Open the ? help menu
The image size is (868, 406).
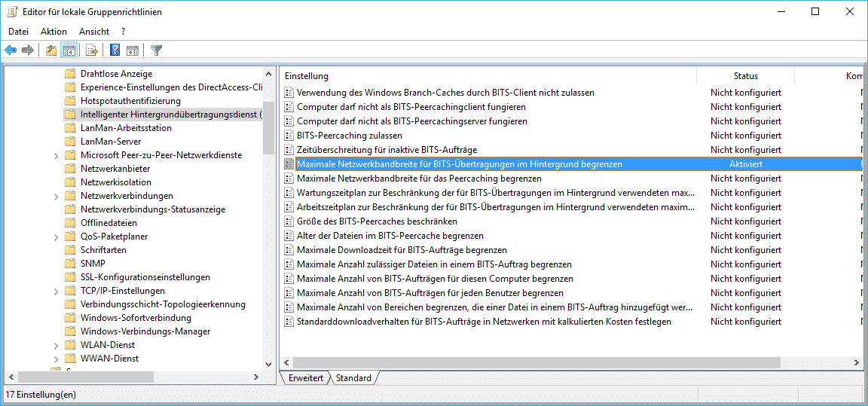(x=124, y=32)
